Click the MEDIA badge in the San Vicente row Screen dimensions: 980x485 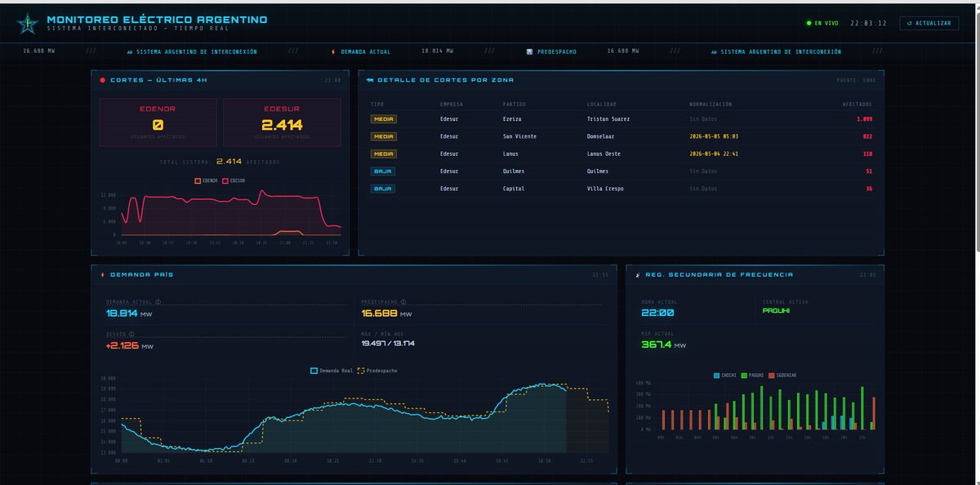384,136
